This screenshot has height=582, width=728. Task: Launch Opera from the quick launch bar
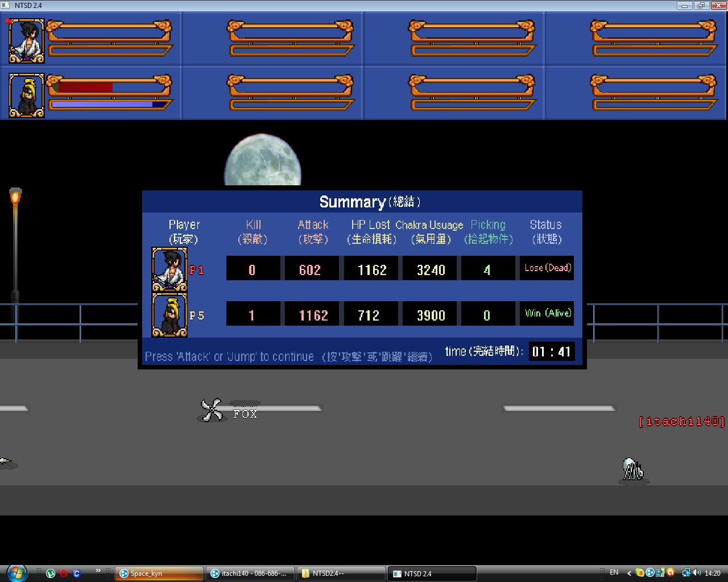pyautogui.click(x=64, y=573)
